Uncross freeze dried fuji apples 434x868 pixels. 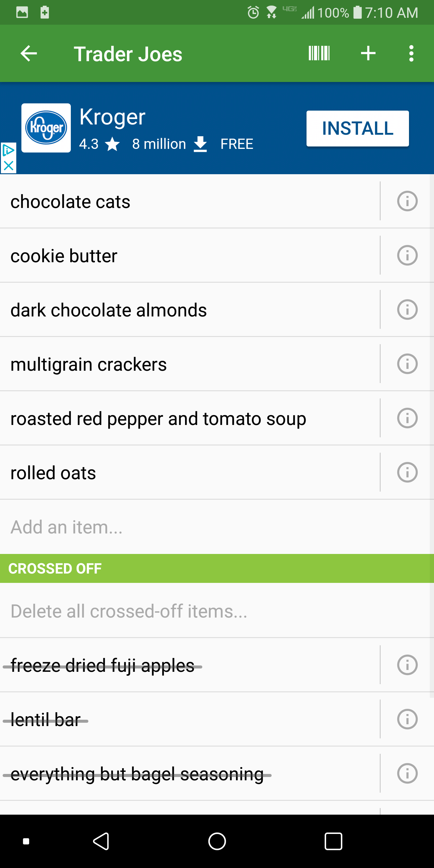point(135,665)
